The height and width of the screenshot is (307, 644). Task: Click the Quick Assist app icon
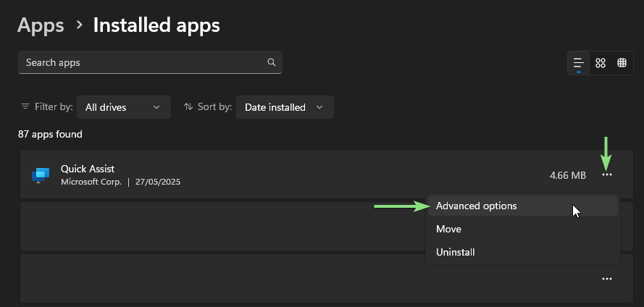[41, 175]
